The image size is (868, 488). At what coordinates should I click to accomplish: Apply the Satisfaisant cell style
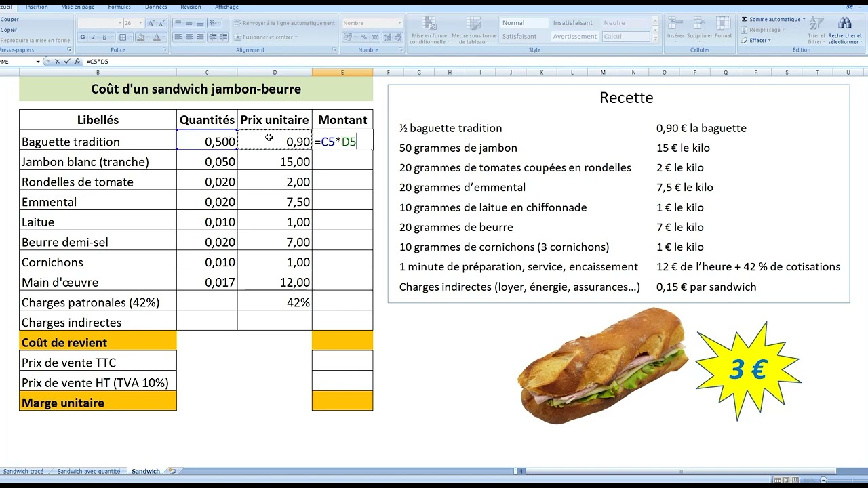pyautogui.click(x=519, y=36)
